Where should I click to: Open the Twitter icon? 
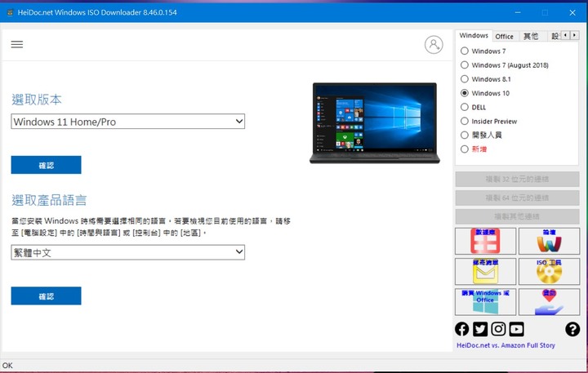480,329
